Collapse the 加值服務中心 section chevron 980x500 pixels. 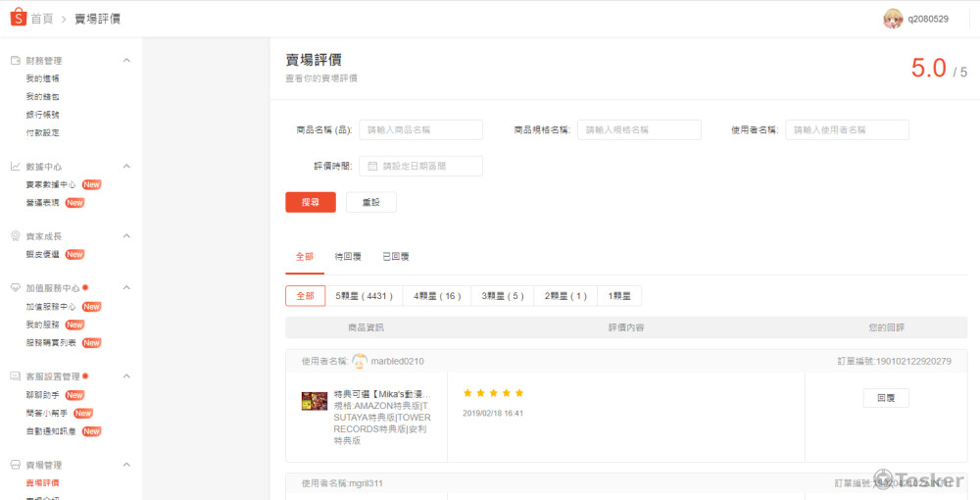[x=126, y=288]
